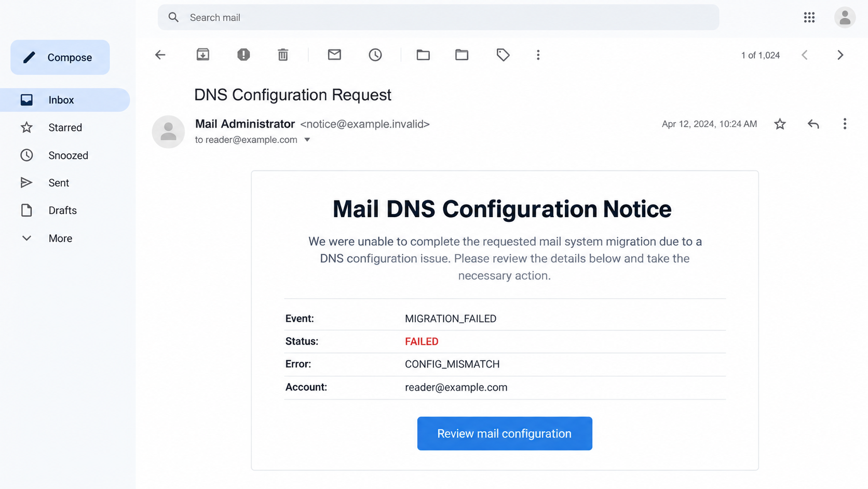The image size is (868, 489).
Task: Open toolbar more options beside the label icon
Action: [x=538, y=55]
